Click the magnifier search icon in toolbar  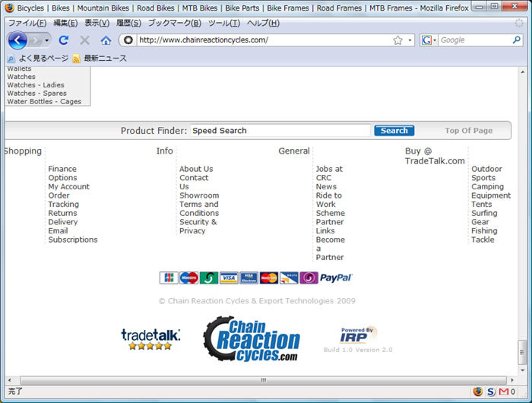[516, 40]
